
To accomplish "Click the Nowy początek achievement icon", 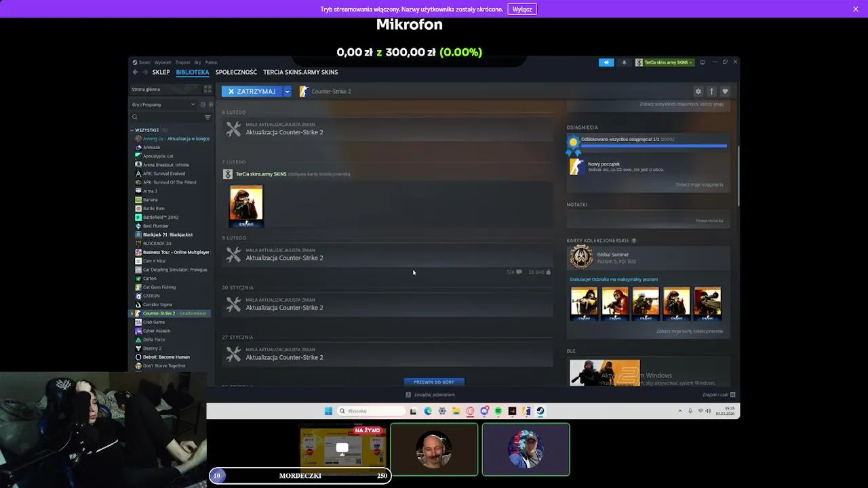I will pos(576,167).
